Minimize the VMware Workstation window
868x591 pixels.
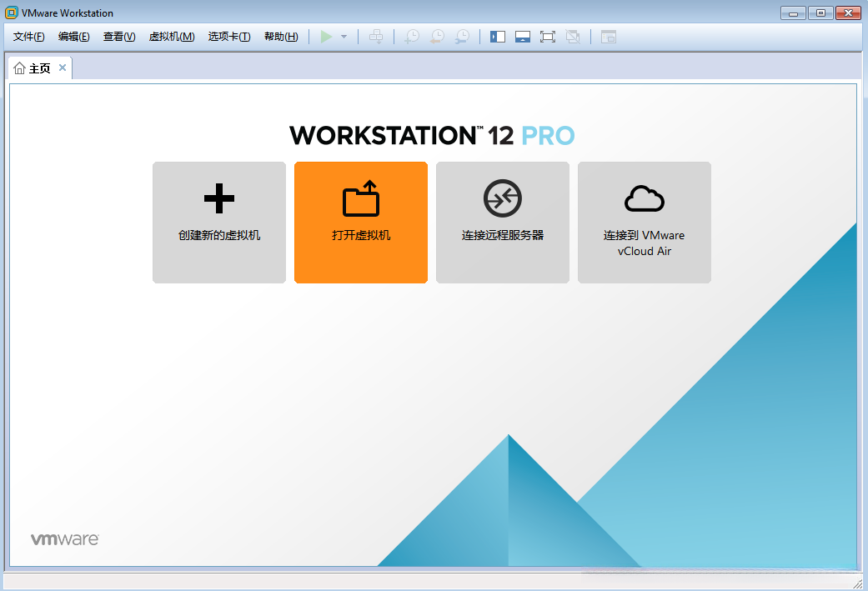coord(793,13)
